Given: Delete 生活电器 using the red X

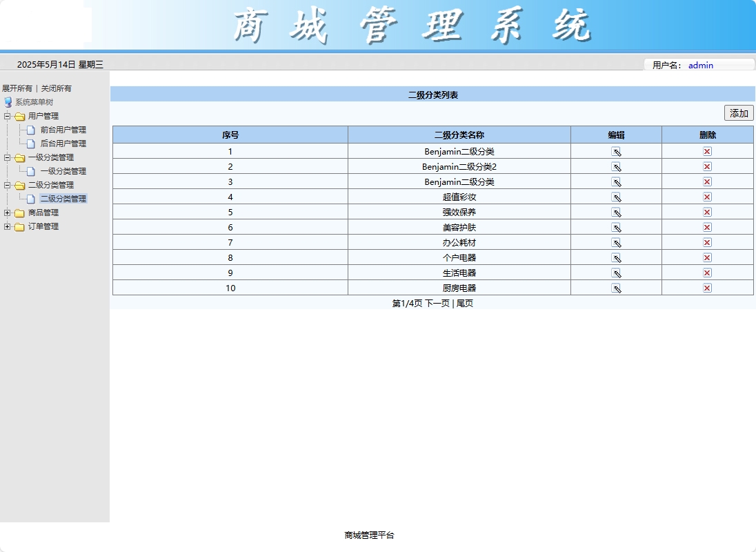Looking at the screenshot, I should (x=706, y=272).
